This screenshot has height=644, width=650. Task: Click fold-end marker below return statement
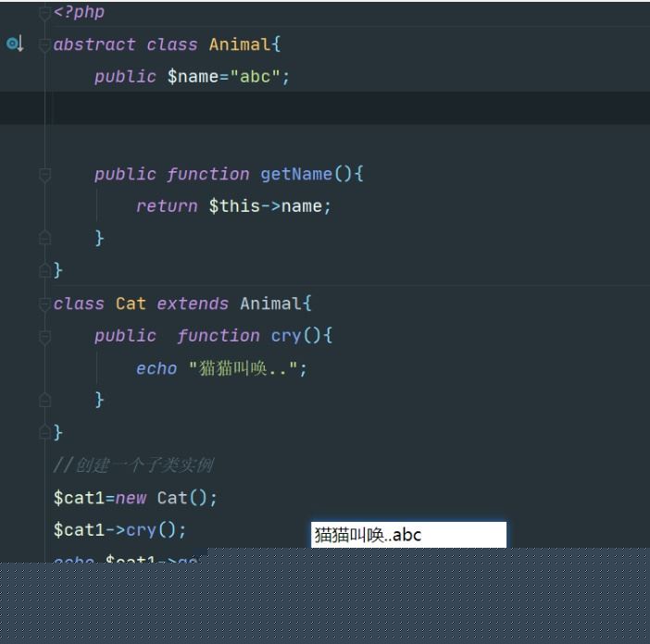(x=44, y=238)
